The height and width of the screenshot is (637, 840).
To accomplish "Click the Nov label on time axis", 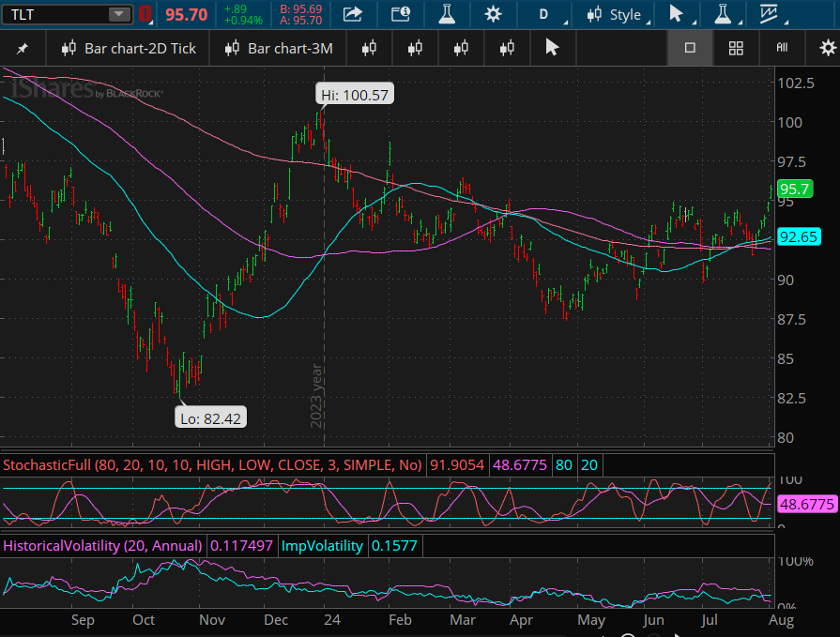I will (x=211, y=620).
